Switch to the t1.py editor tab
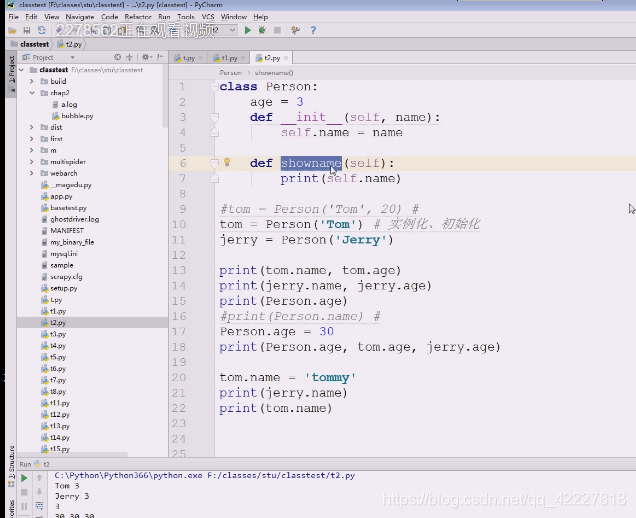 230,58
